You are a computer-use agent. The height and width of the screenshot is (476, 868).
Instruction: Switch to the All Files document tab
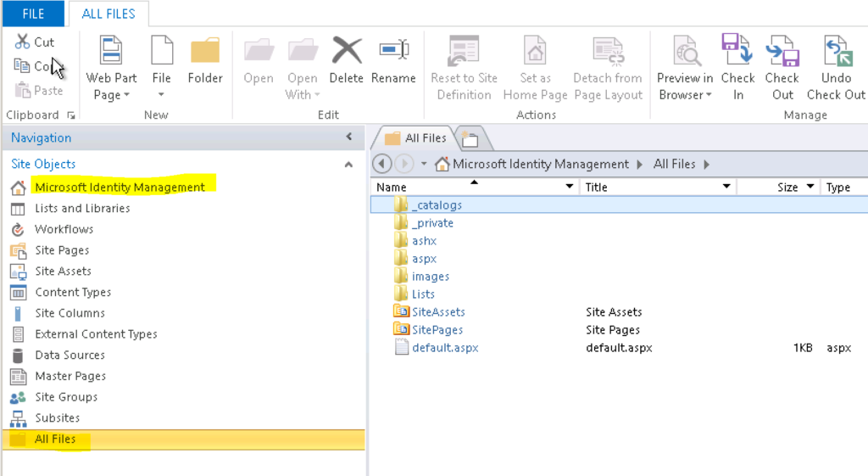point(415,137)
